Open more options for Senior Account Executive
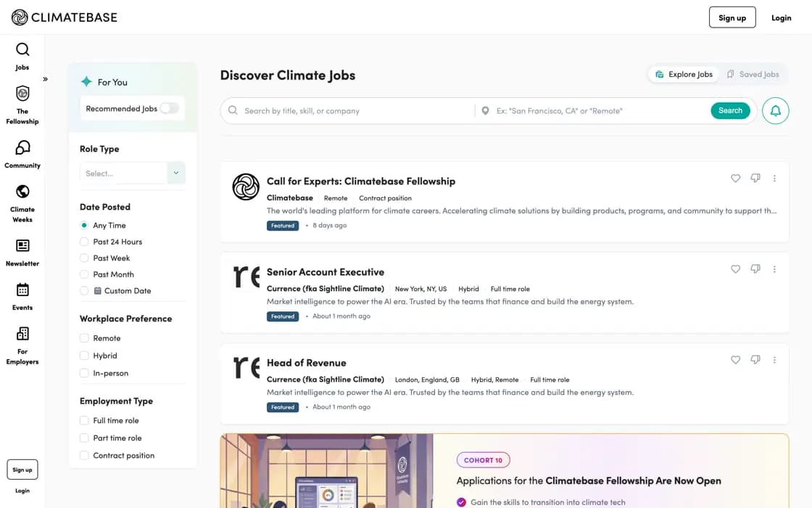812x508 pixels. click(x=775, y=269)
